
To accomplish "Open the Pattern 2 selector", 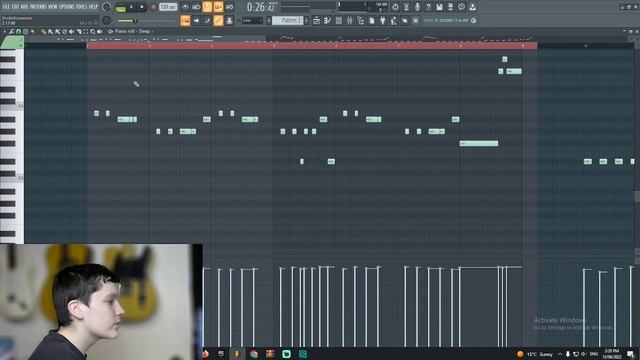I will tap(287, 20).
